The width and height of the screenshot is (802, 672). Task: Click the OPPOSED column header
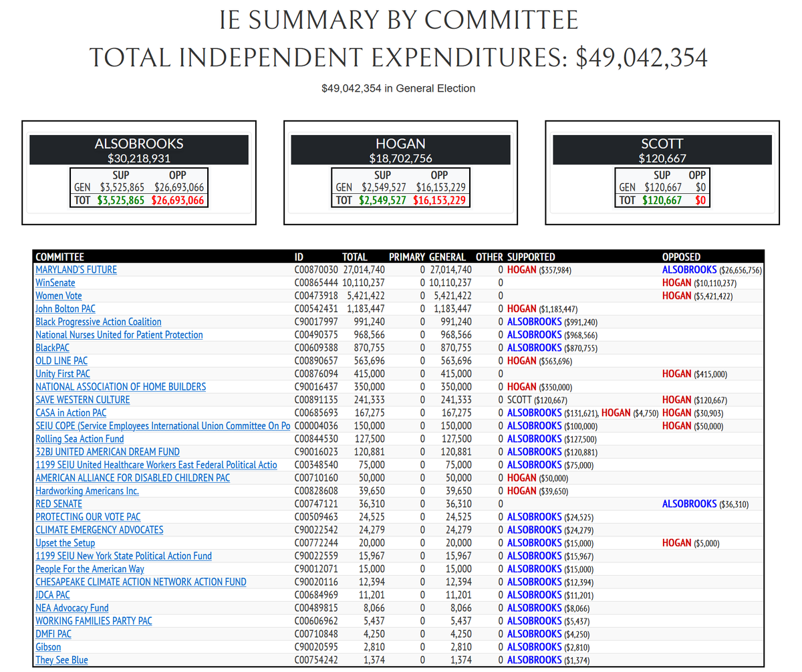(682, 257)
